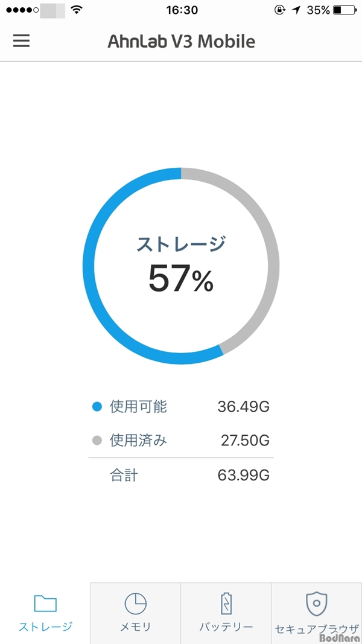Image resolution: width=362 pixels, height=644 pixels.
Task: Tap the 57% storage percentage
Action: [x=181, y=278]
